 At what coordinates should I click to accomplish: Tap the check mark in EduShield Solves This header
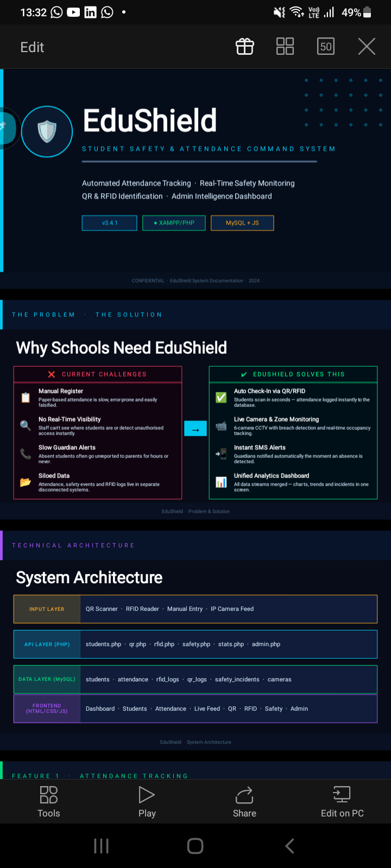coord(244,374)
